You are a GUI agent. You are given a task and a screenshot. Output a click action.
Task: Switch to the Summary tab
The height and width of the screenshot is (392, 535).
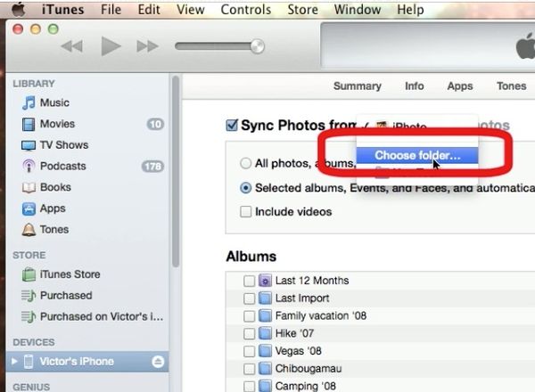coord(358,86)
